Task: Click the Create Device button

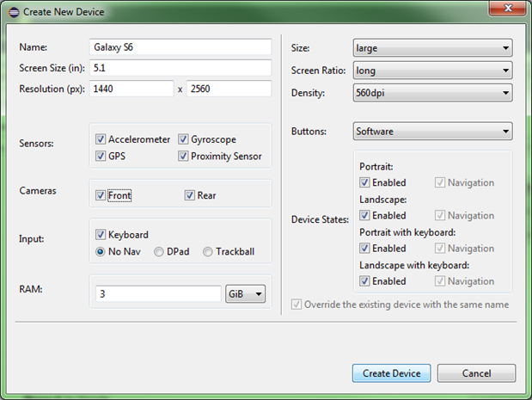Action: pyautogui.click(x=392, y=373)
